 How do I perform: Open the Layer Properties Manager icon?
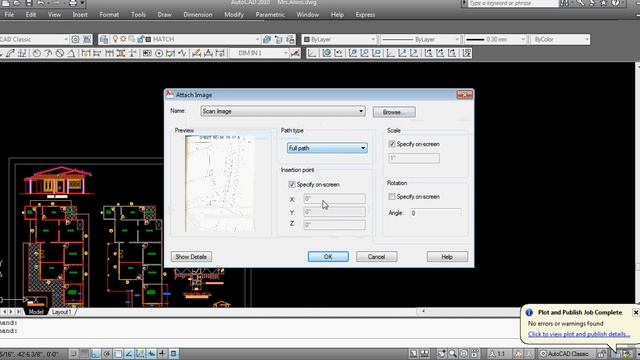(x=104, y=40)
